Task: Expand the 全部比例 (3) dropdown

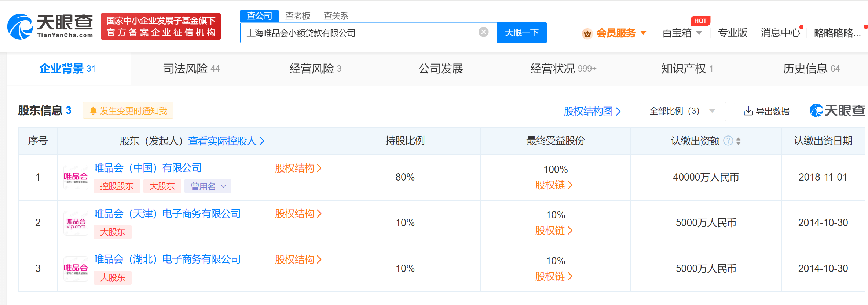Action: [682, 111]
